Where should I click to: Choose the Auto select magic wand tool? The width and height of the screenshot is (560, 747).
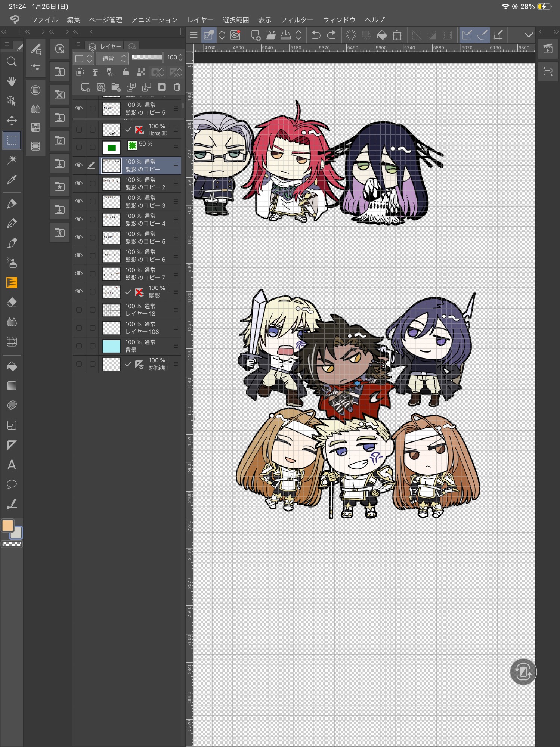click(12, 160)
